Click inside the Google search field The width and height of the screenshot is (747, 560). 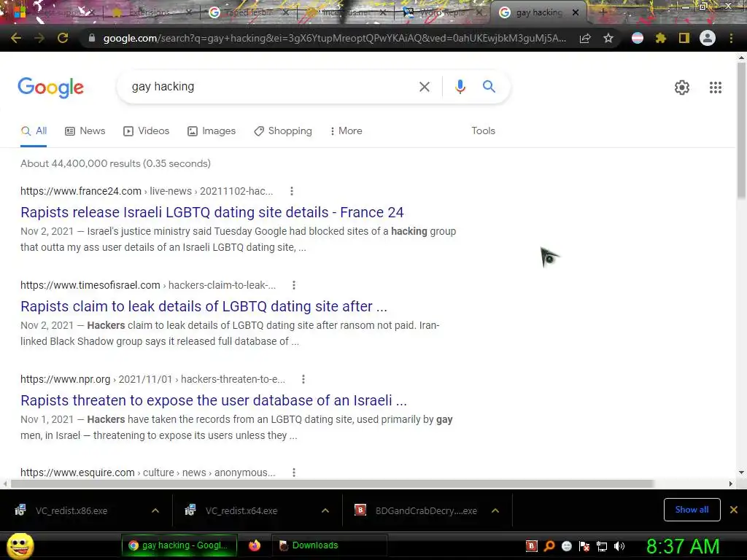[271, 87]
